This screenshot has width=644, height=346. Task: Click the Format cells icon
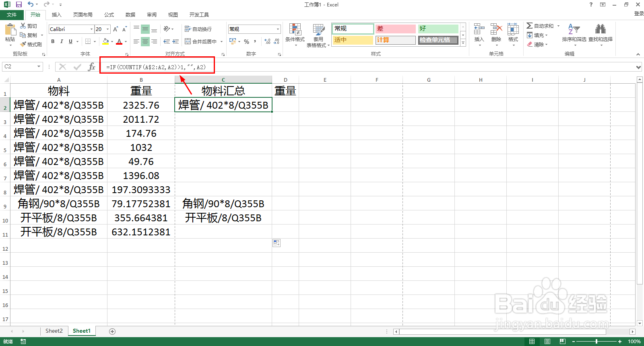513,29
